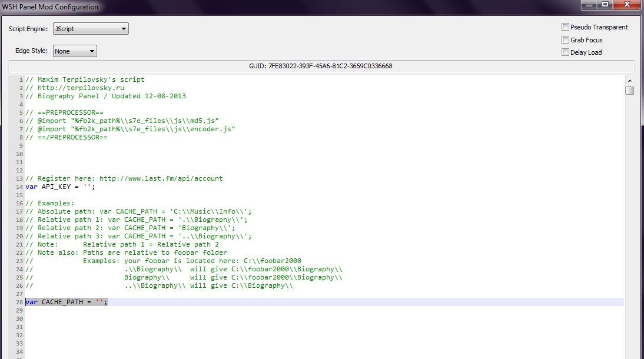Click the Biography Panel updated comment line
Image resolution: width=644 pixels, height=359 pixels.
[x=106, y=96]
